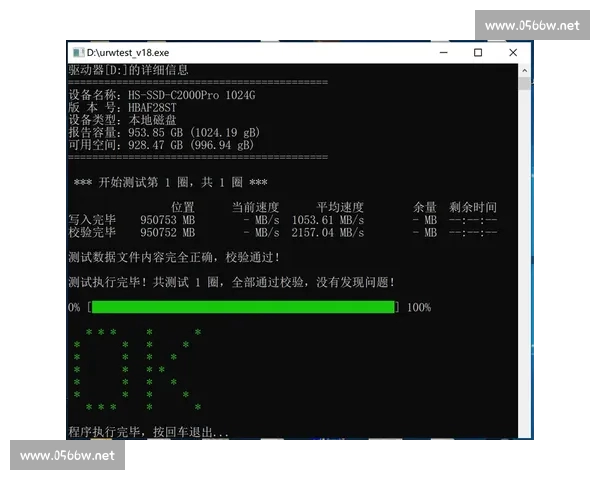Open the top-right www.056bw.net watermark link

[531, 25]
